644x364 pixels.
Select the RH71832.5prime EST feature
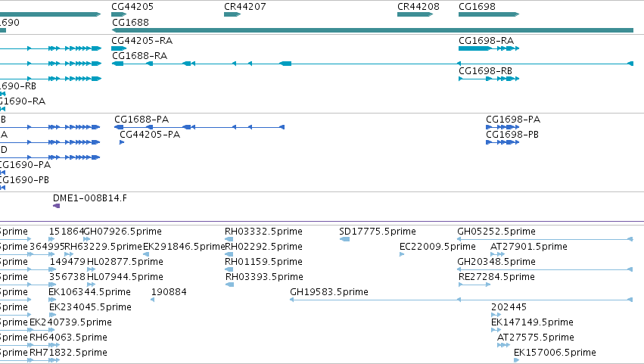tap(45, 360)
